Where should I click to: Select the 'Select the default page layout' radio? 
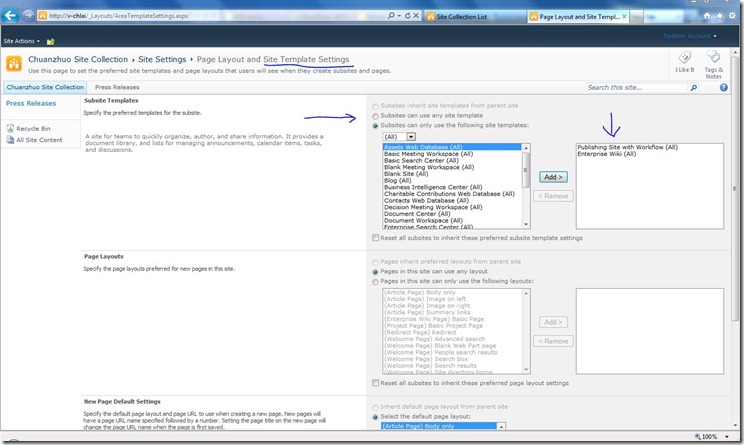pos(375,417)
